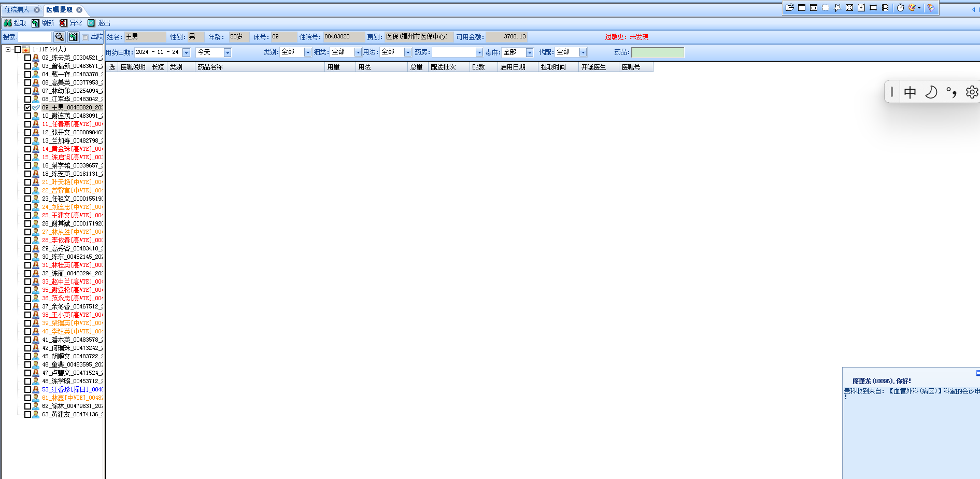The image size is (980, 479).
Task: Click the 搜索 text input field
Action: (35, 37)
